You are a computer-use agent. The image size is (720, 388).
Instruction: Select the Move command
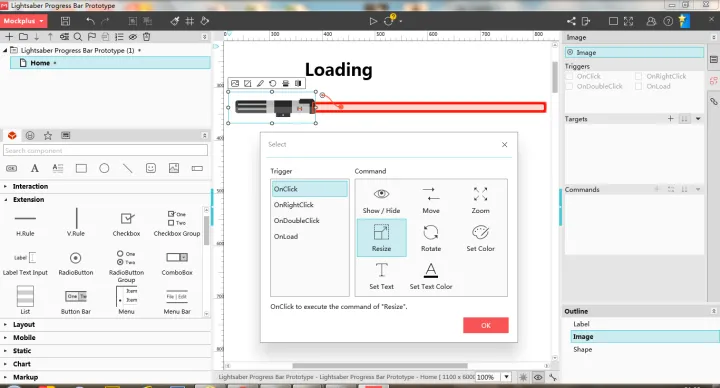pos(431,200)
